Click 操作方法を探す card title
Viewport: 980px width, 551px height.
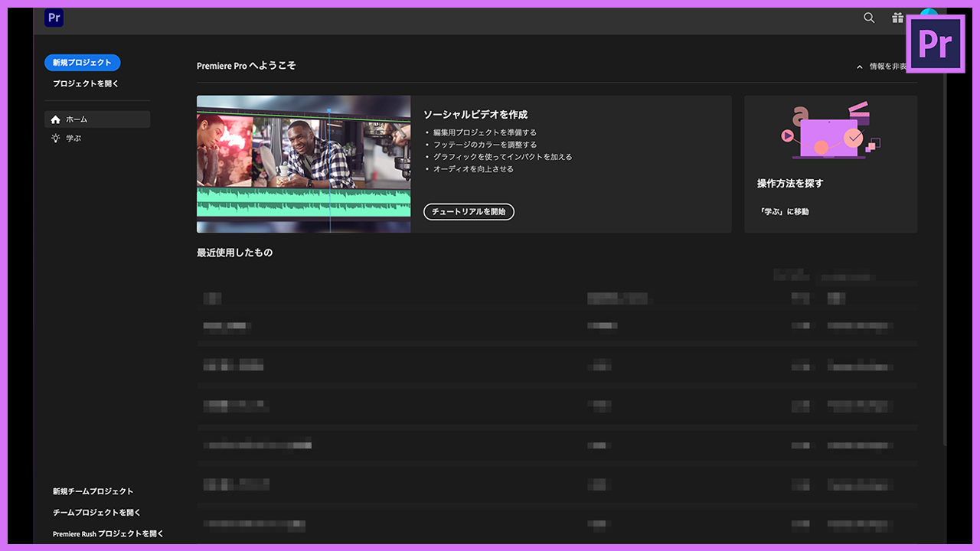[x=790, y=184]
